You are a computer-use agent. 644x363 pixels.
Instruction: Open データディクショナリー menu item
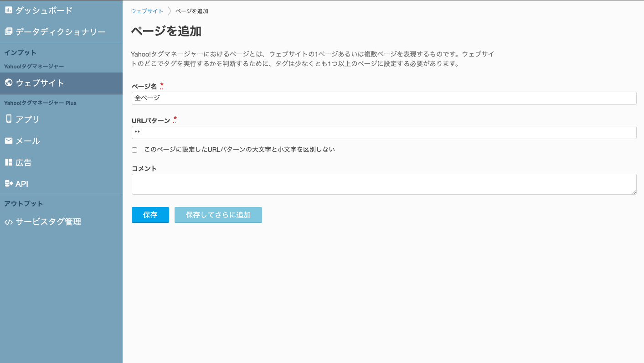60,31
